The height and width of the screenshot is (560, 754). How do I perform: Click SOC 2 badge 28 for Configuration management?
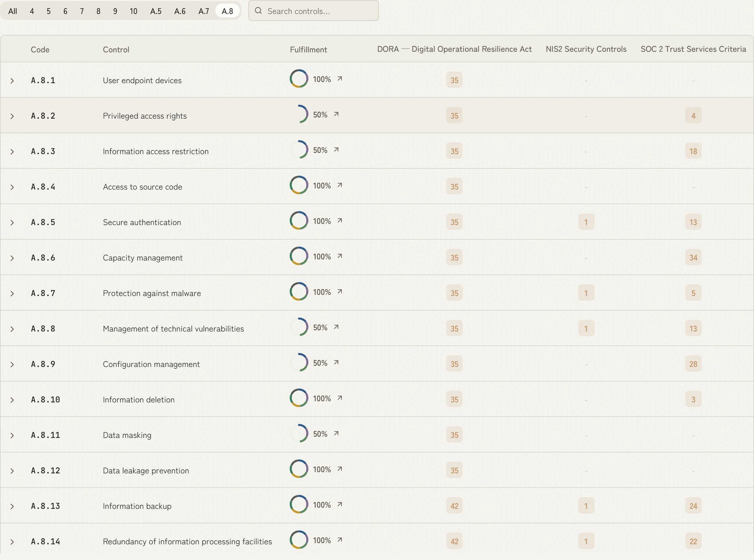[x=693, y=364]
